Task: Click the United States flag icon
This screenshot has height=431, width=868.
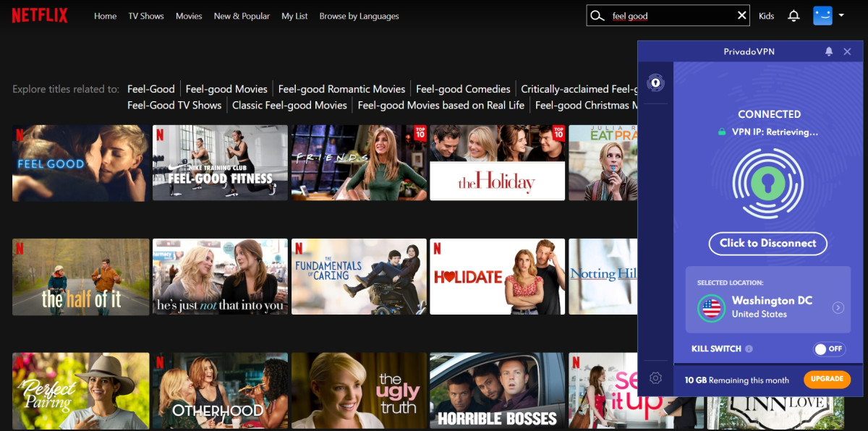Action: 712,309
